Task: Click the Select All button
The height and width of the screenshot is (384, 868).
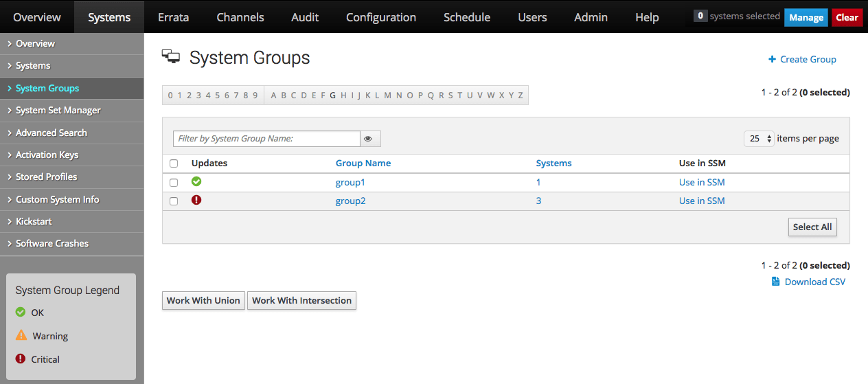Action: tap(812, 227)
